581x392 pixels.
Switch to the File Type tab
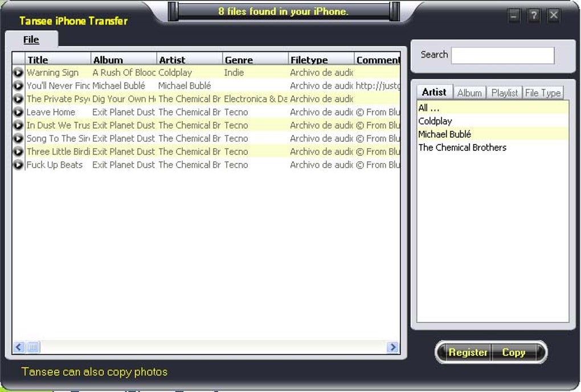coord(543,93)
